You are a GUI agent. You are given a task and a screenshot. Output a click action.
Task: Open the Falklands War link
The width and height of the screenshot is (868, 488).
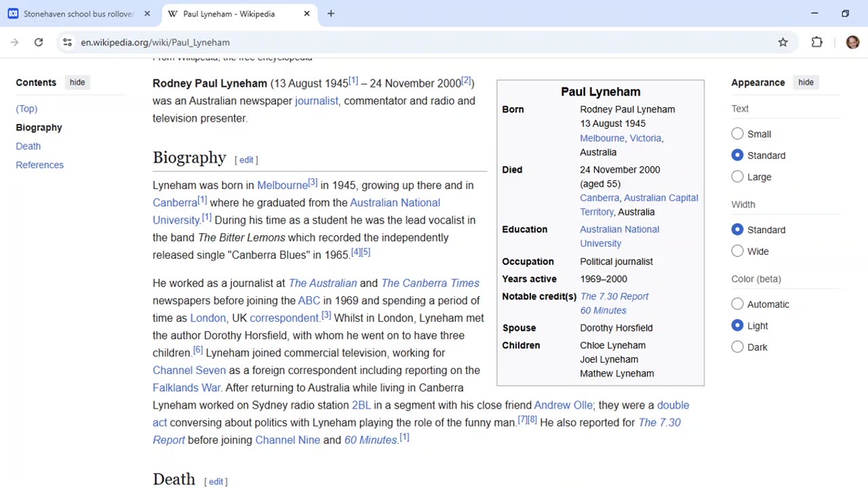point(186,388)
